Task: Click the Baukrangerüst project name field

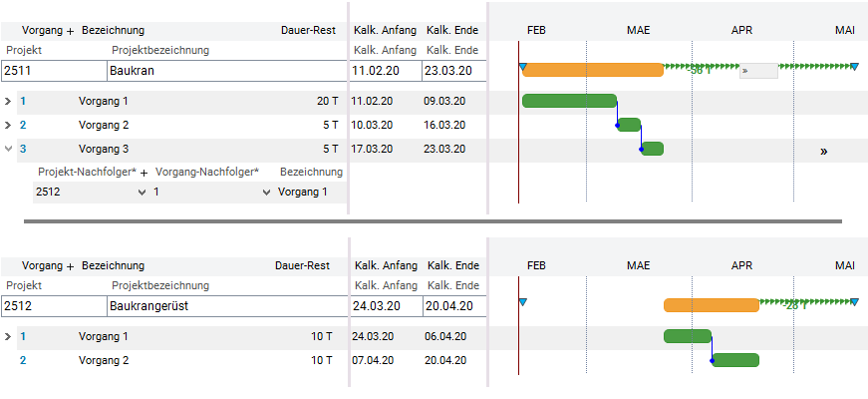Action: tap(227, 306)
